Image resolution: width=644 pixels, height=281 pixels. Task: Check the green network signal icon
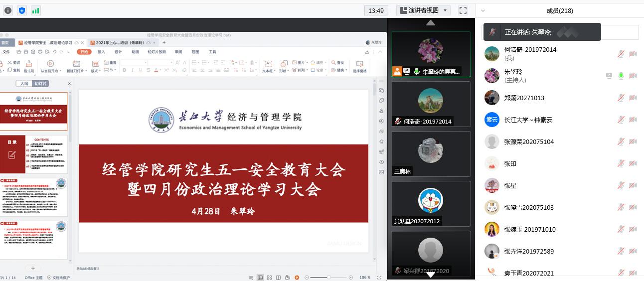coord(36,10)
